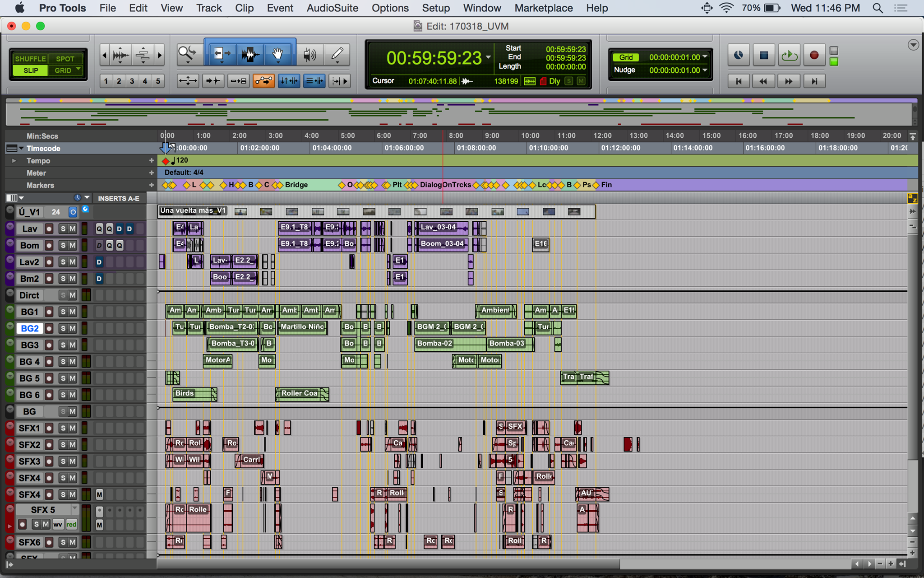Solo the SFX3 track
Viewport: 924px width, 578px height.
(x=63, y=461)
